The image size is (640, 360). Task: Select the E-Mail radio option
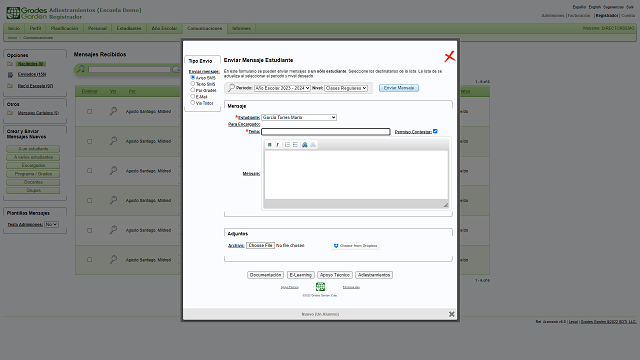193,96
